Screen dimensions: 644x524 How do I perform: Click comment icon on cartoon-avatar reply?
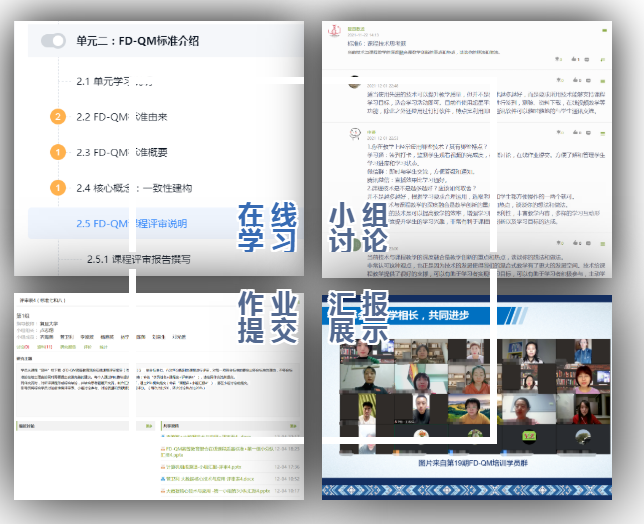pos(588,132)
